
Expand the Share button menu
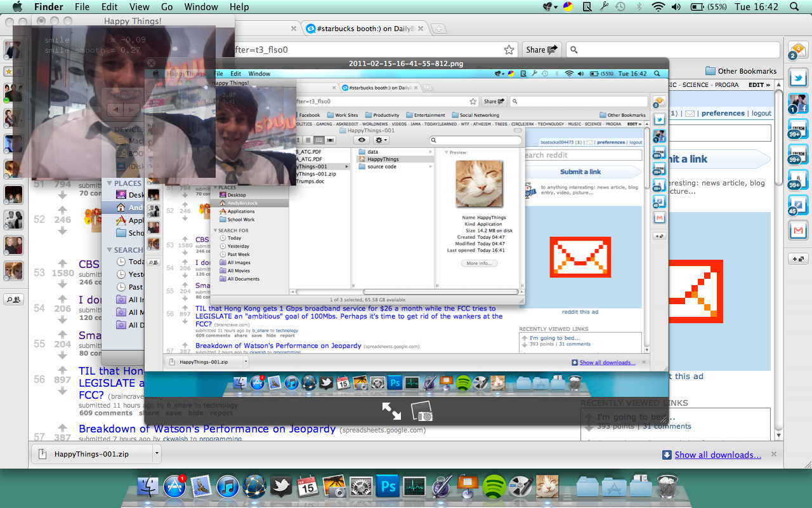coord(542,50)
